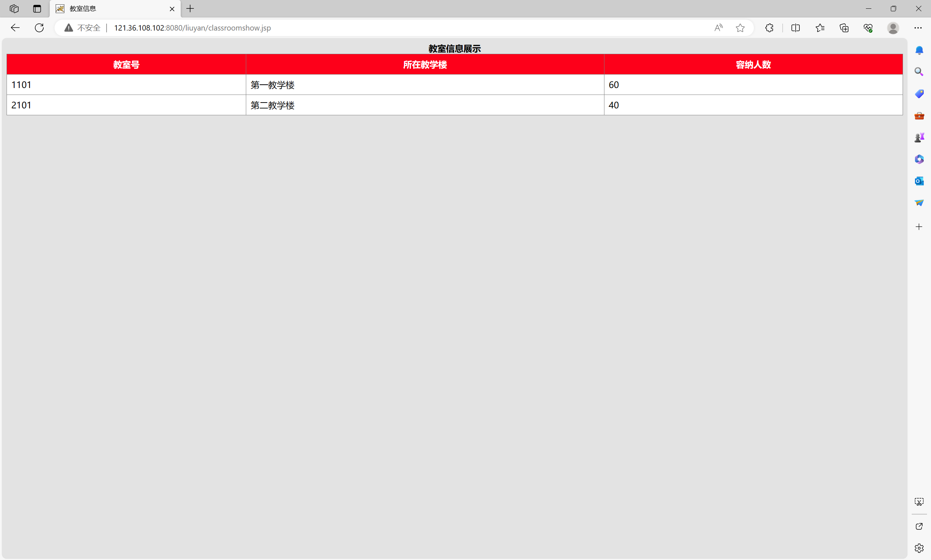Toggle split screen view
Screen dimensions: 931x560
795,28
